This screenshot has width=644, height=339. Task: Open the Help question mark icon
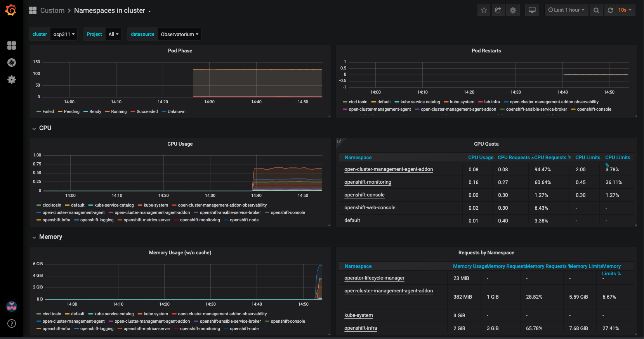click(x=12, y=323)
